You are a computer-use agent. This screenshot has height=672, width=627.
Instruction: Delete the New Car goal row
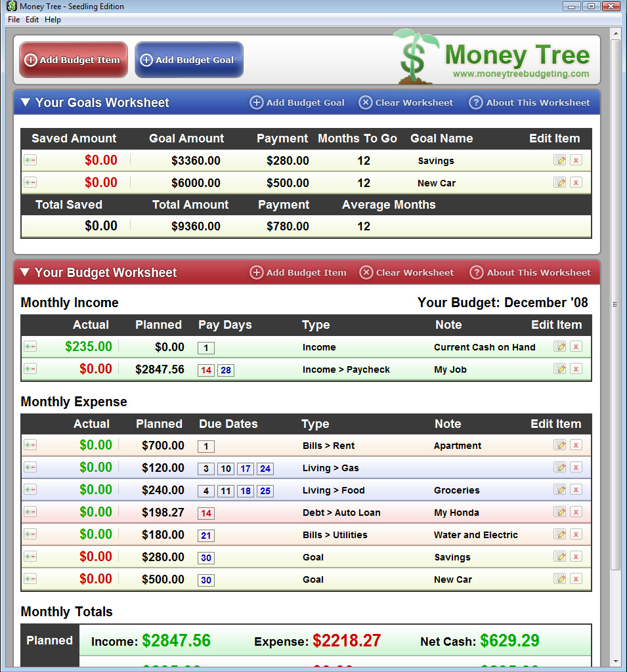coord(576,182)
